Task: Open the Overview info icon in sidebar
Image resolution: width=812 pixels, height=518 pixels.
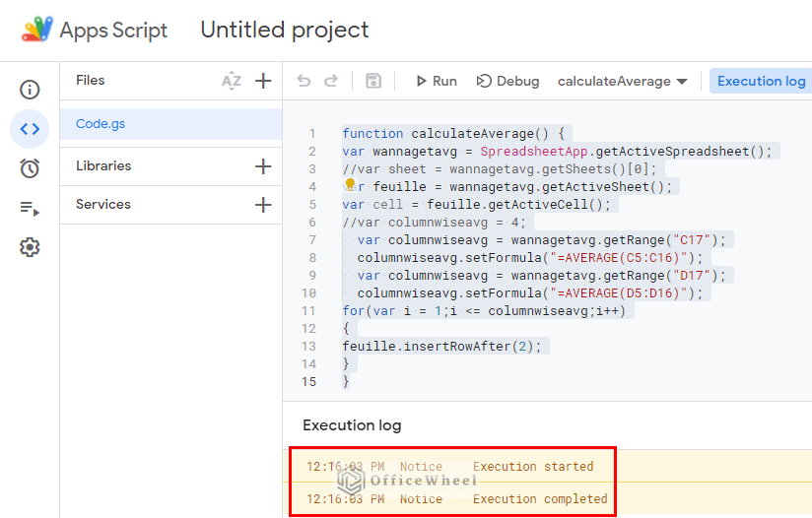Action: point(30,90)
